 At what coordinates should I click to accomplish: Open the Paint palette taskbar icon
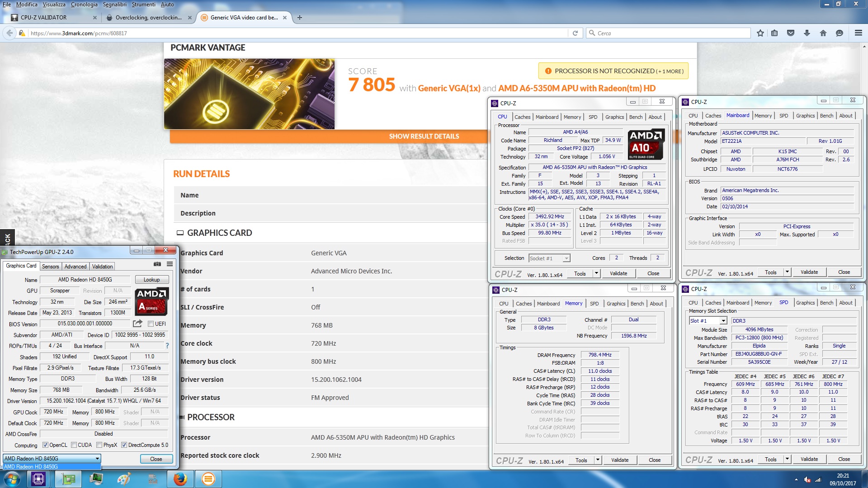coord(123,479)
